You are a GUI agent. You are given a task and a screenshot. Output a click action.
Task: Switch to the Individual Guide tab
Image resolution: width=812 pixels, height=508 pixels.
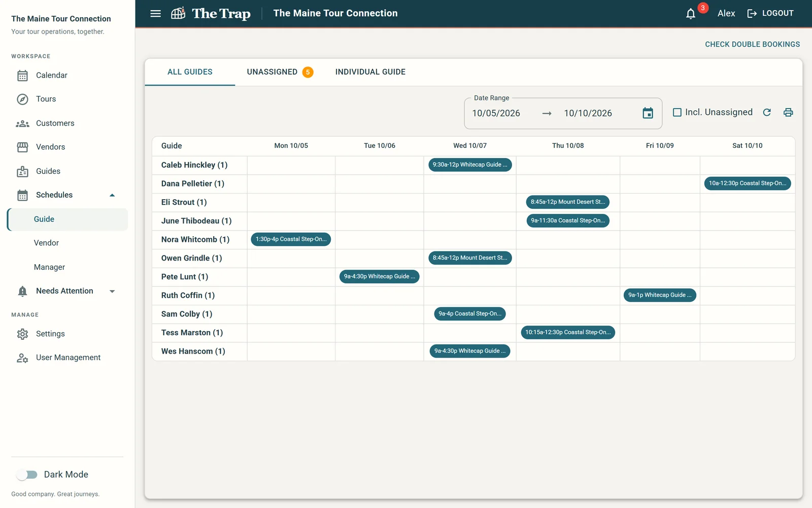click(370, 72)
